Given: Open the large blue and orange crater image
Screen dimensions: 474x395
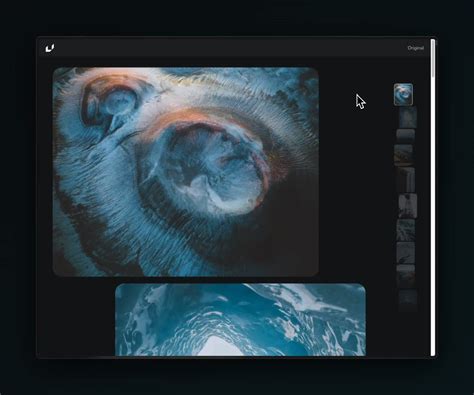Looking at the screenshot, I should (x=186, y=172).
